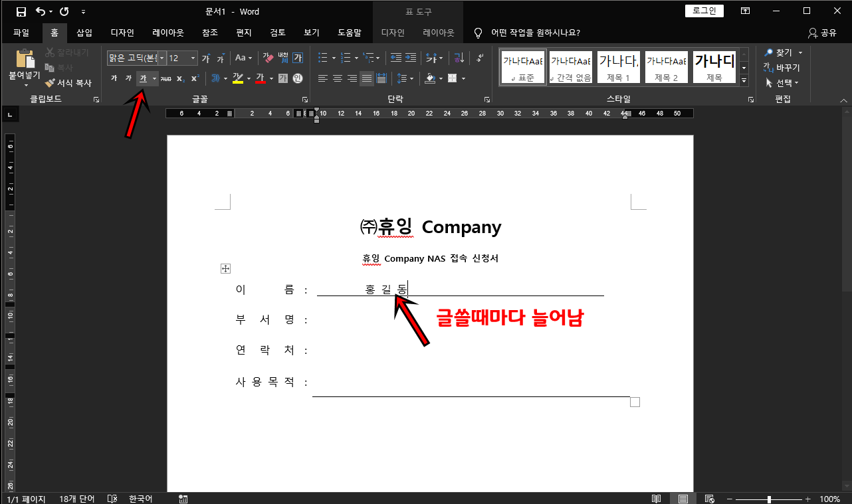
Task: Align text to the right
Action: pos(352,78)
